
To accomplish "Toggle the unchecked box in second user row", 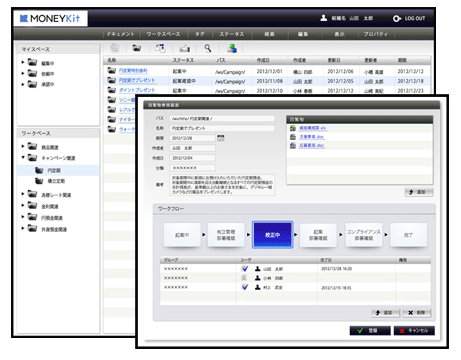I will pyautogui.click(x=244, y=278).
